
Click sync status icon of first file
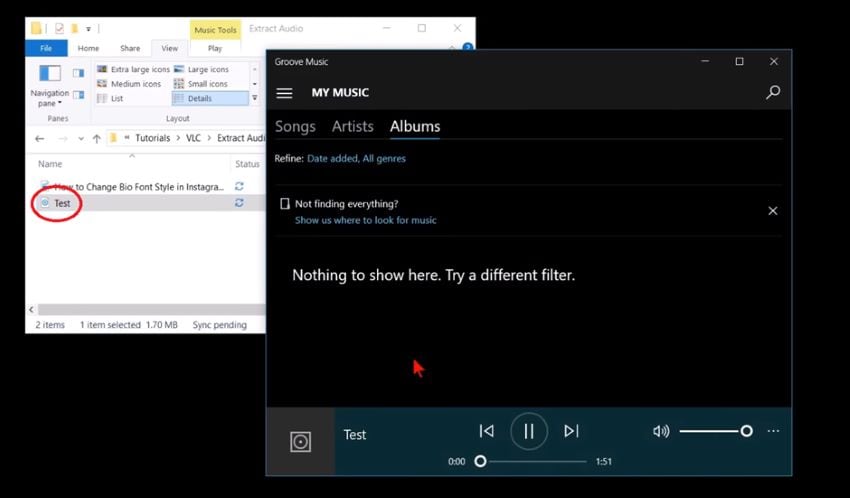coord(239,186)
